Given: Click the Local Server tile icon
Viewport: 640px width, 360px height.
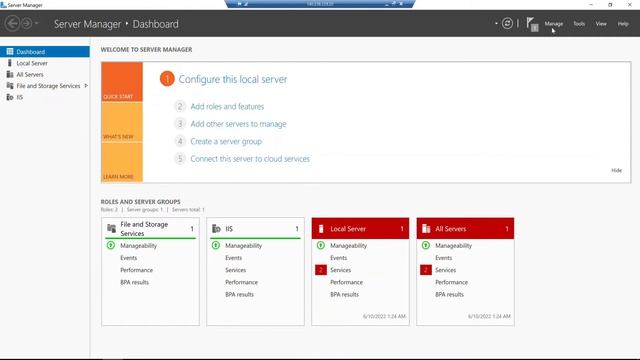Looking at the screenshot, I should (321, 229).
